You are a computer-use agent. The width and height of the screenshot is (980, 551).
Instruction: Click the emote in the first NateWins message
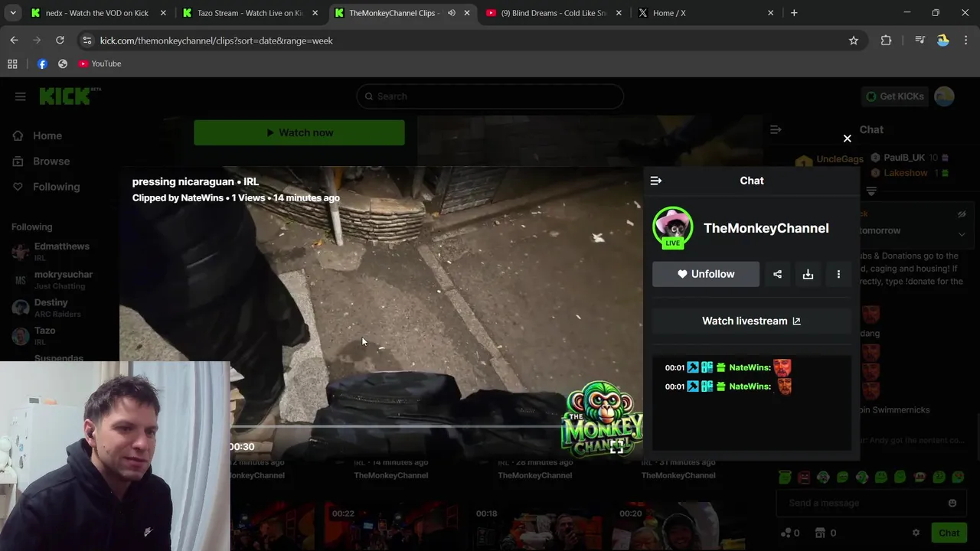click(x=782, y=367)
